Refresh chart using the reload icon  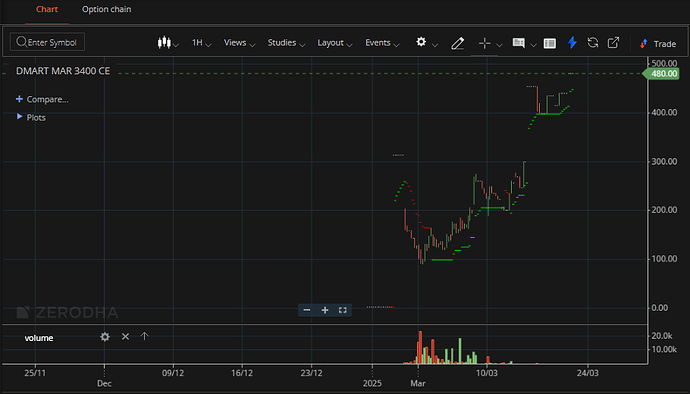coord(593,43)
